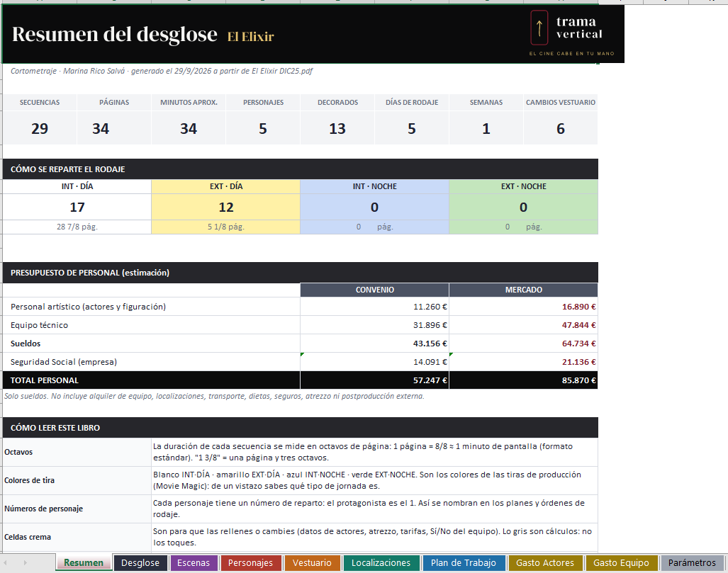Open the Plan de Trabajo tab
The width and height of the screenshot is (728, 573).
(464, 563)
